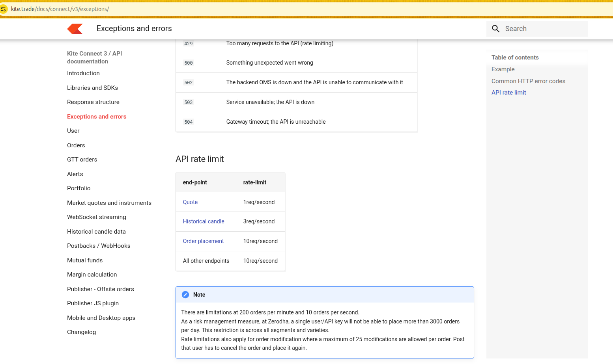
Task: Open Publisher JS plugin page
Action: [x=93, y=303]
